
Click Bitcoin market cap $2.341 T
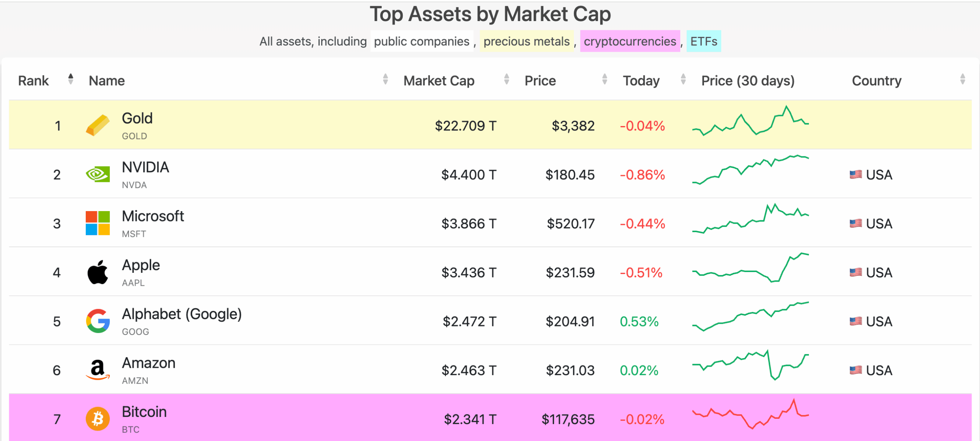tap(470, 419)
